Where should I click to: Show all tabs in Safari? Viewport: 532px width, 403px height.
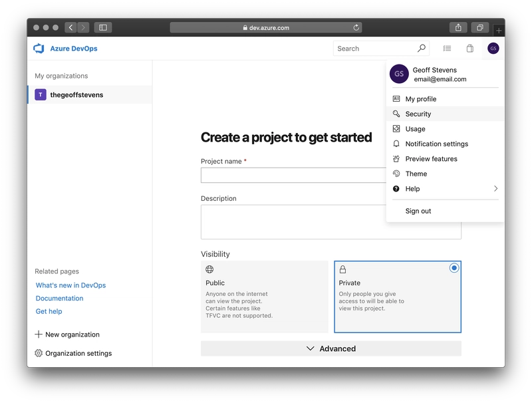point(479,27)
